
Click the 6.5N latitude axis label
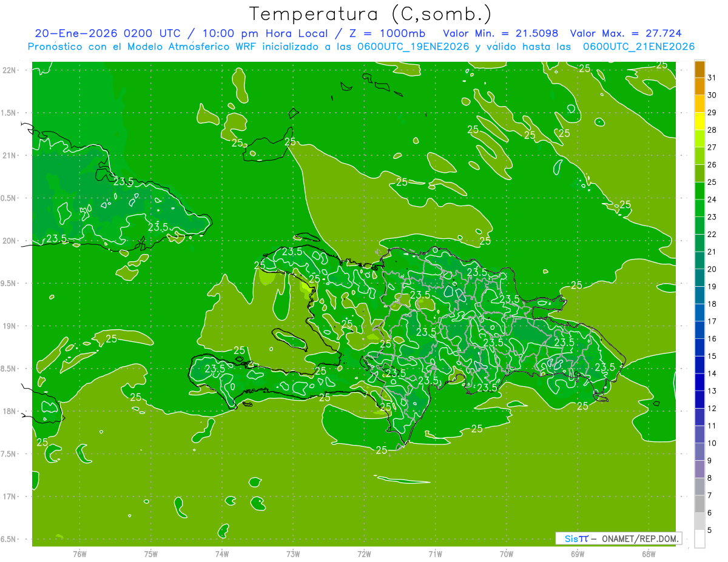tap(9, 539)
